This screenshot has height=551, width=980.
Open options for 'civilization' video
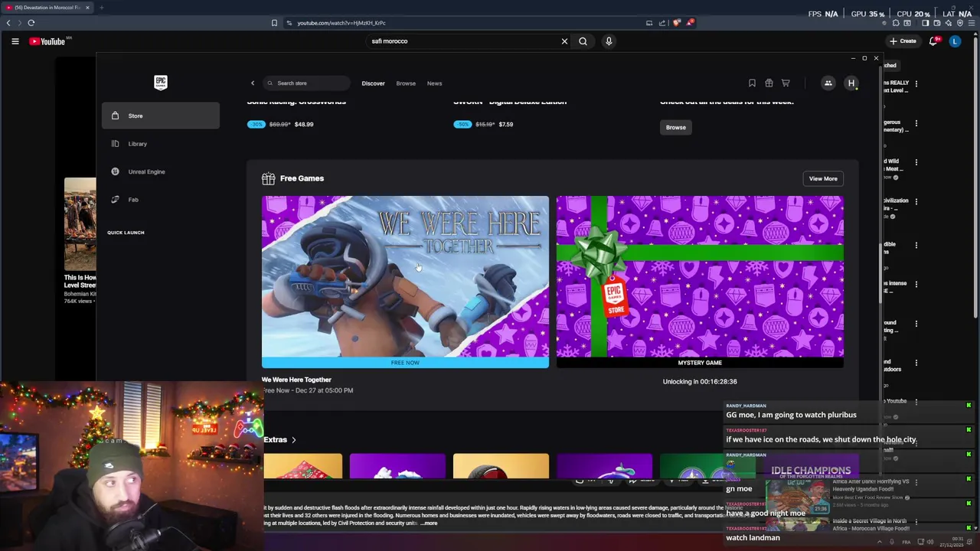point(916,201)
